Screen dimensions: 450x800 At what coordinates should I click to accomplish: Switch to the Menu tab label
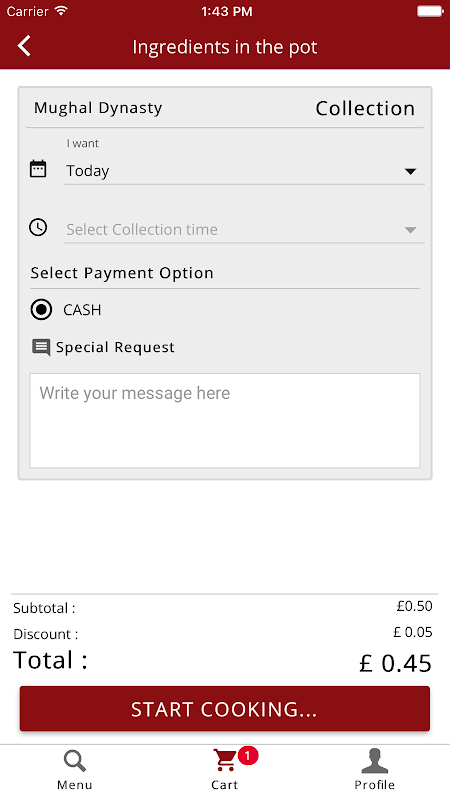(74, 785)
